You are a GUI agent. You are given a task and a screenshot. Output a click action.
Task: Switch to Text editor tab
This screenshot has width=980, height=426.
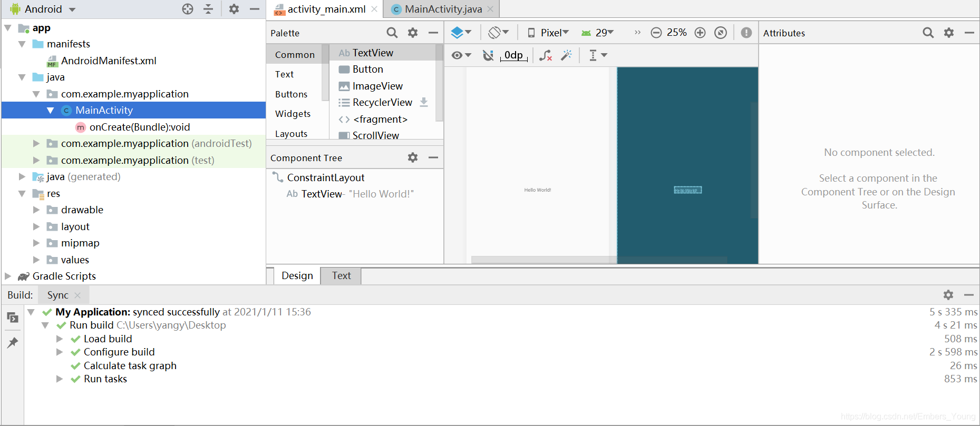[x=341, y=275]
